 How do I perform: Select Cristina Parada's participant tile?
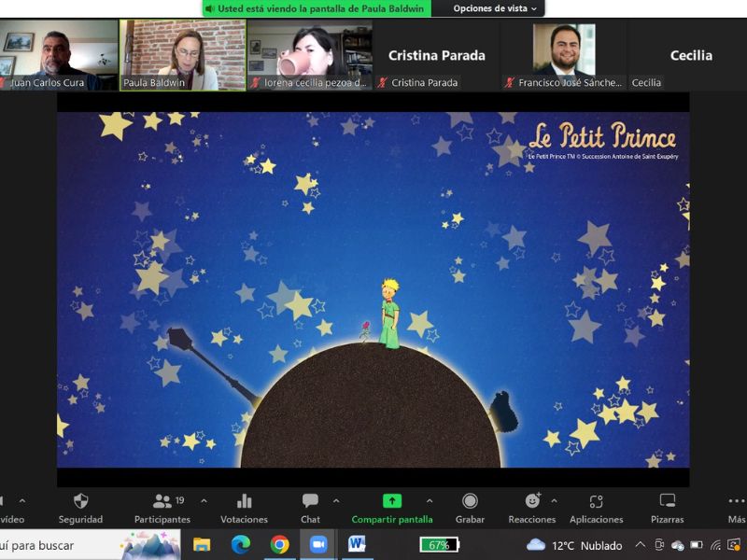[436, 55]
